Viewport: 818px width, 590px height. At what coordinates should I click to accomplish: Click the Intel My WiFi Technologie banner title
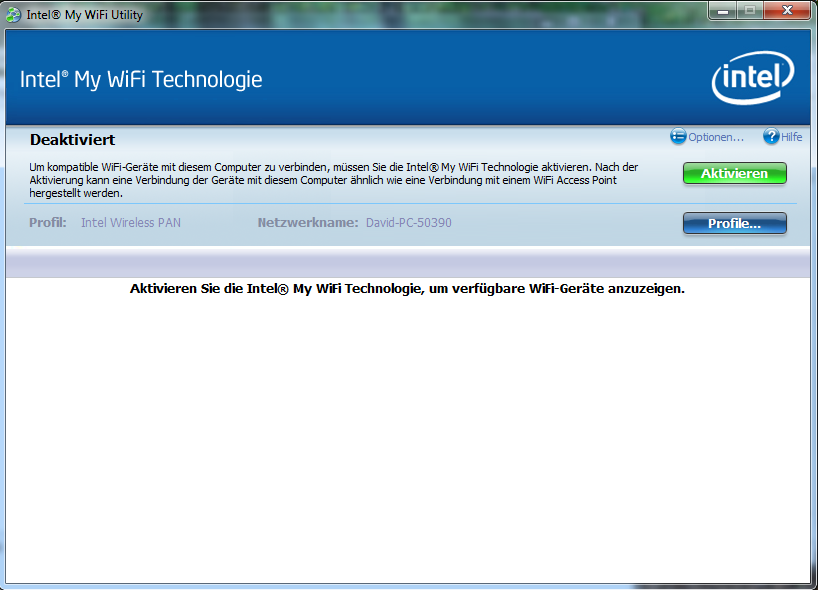pos(141,80)
